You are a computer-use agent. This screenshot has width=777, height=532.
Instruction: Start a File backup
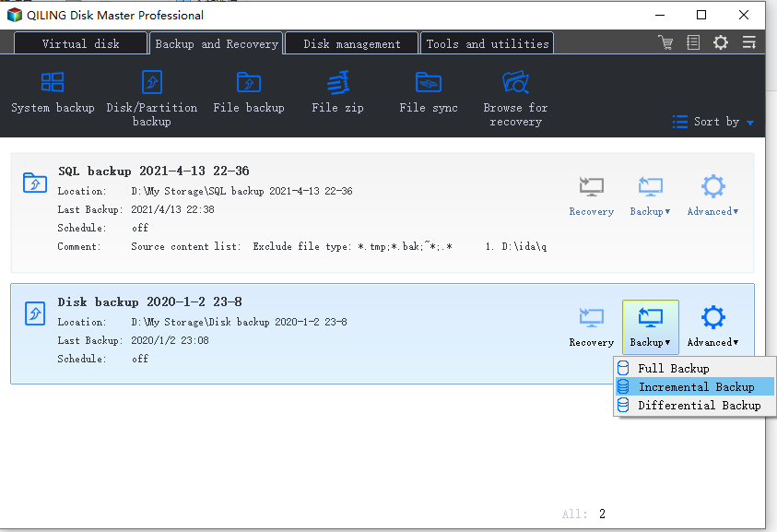point(249,93)
